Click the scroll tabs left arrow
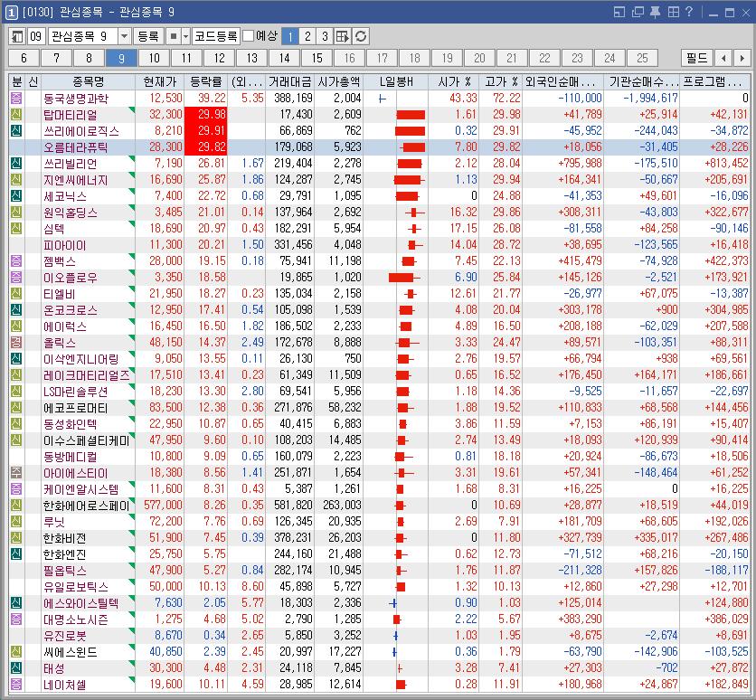The width and height of the screenshot is (756, 700). coord(723,58)
